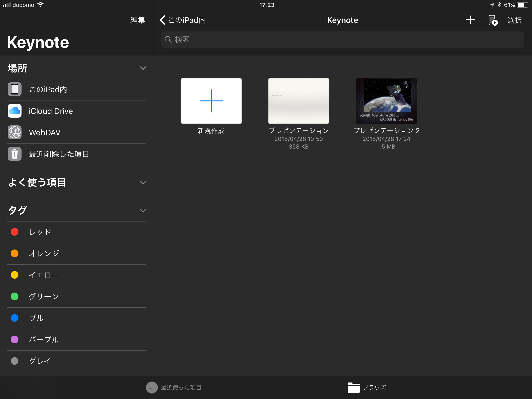Tap the 選択 select button
The width and height of the screenshot is (532, 399).
514,20
